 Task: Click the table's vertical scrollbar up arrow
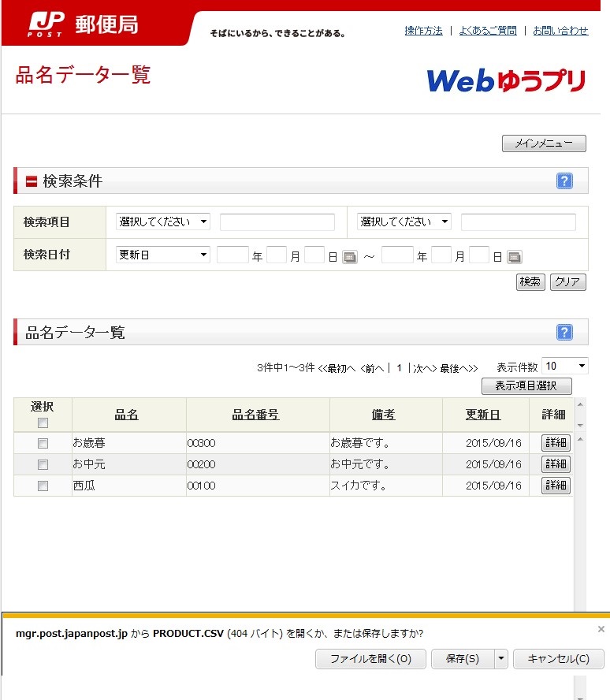pyautogui.click(x=581, y=405)
